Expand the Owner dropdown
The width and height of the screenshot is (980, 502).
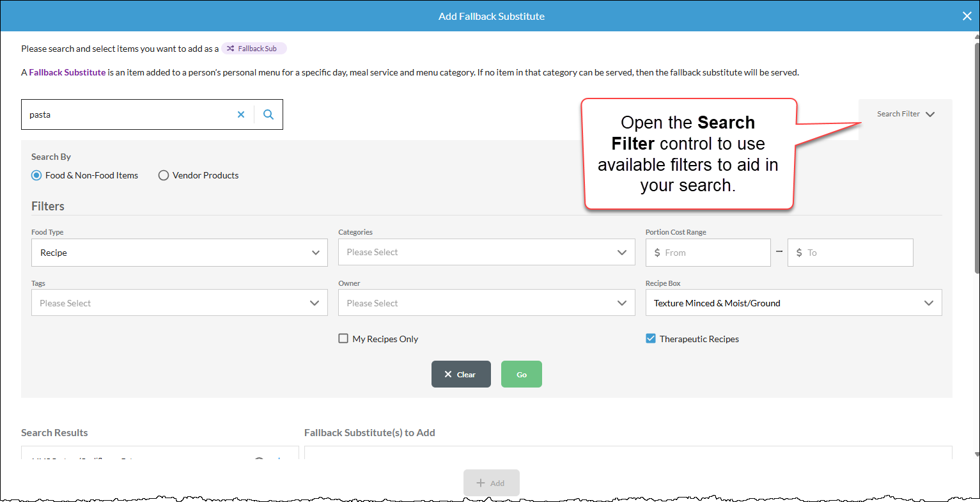[486, 302]
